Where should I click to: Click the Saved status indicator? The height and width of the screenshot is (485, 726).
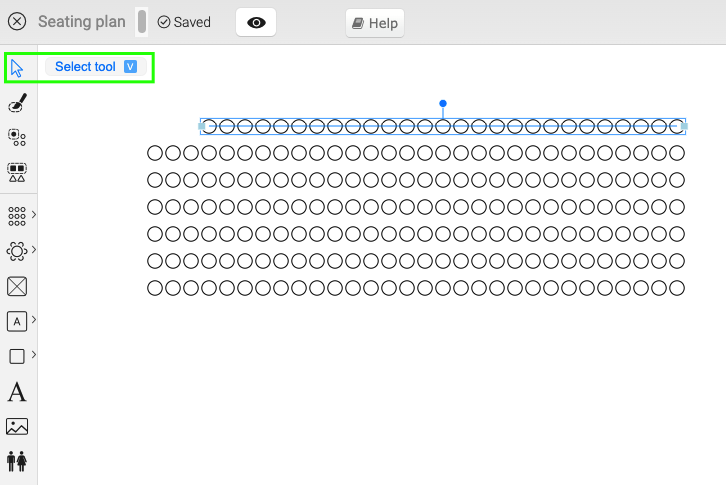point(184,22)
